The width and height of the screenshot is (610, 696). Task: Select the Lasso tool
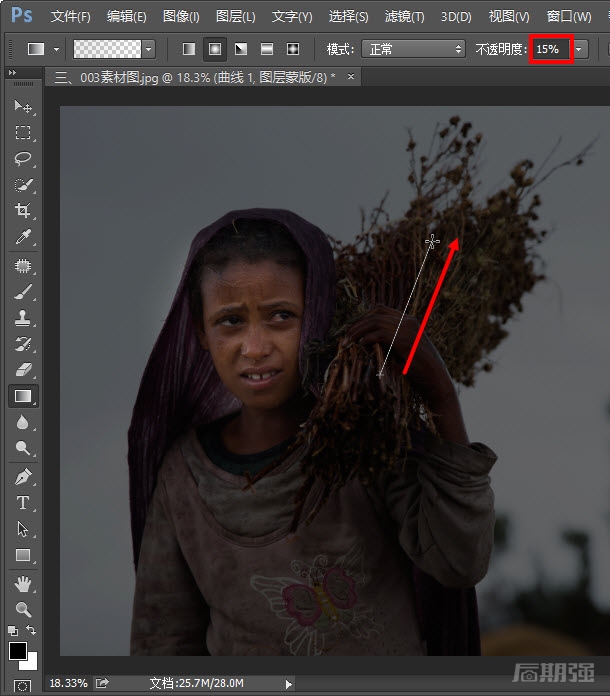coord(23,158)
